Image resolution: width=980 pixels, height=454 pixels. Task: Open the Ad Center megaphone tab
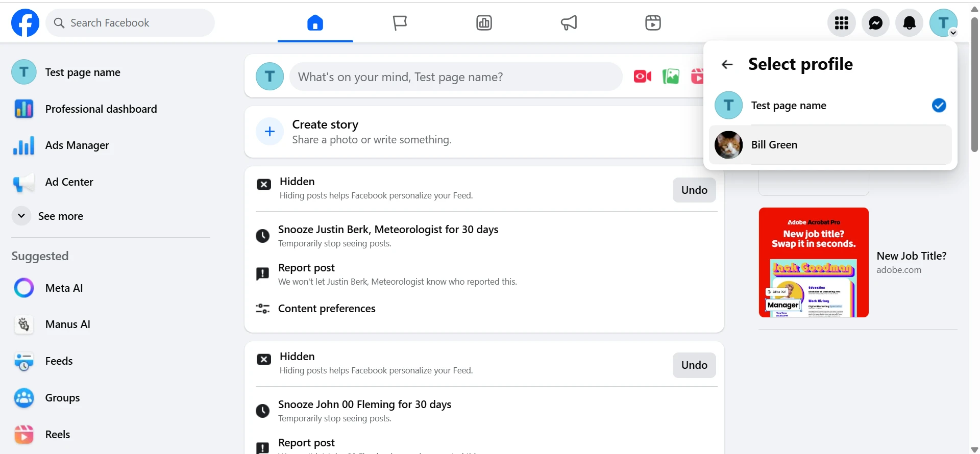tap(569, 22)
